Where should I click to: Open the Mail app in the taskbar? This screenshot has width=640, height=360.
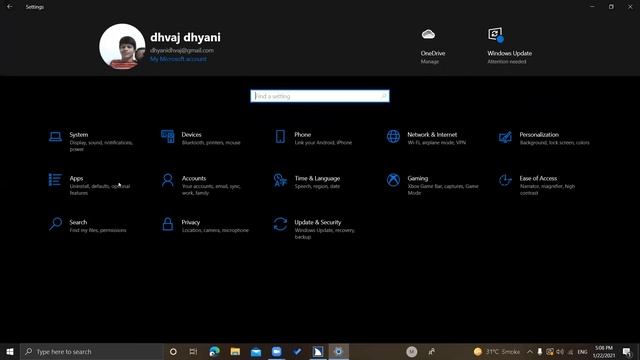coord(256,352)
